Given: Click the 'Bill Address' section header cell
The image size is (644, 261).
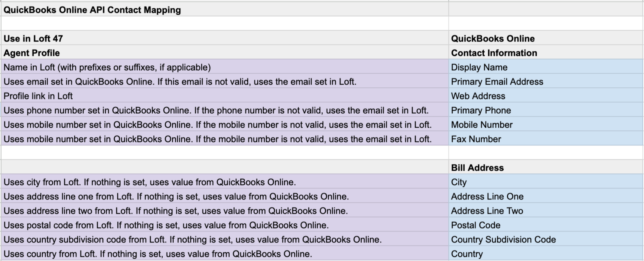Looking at the screenshot, I should [546, 167].
